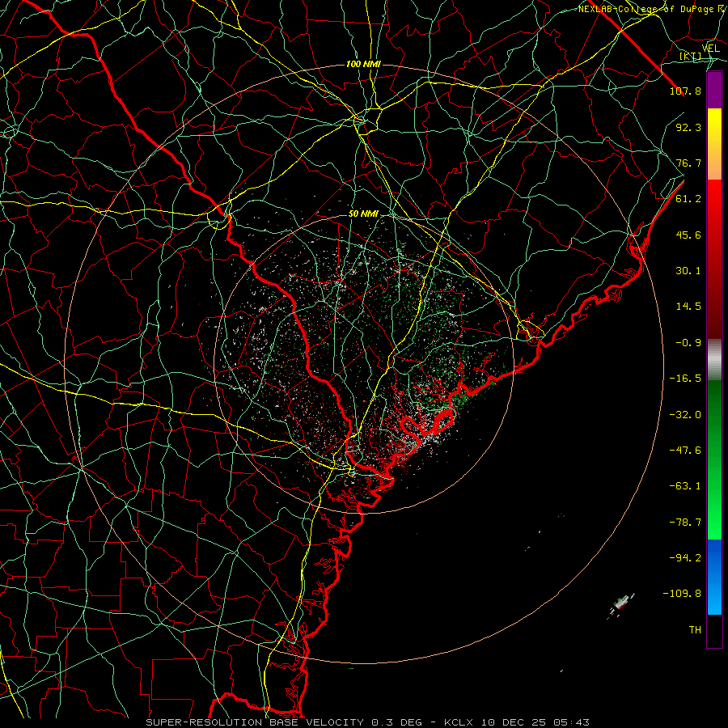Click the VEL product label
The width and height of the screenshot is (728, 728).
coord(710,49)
